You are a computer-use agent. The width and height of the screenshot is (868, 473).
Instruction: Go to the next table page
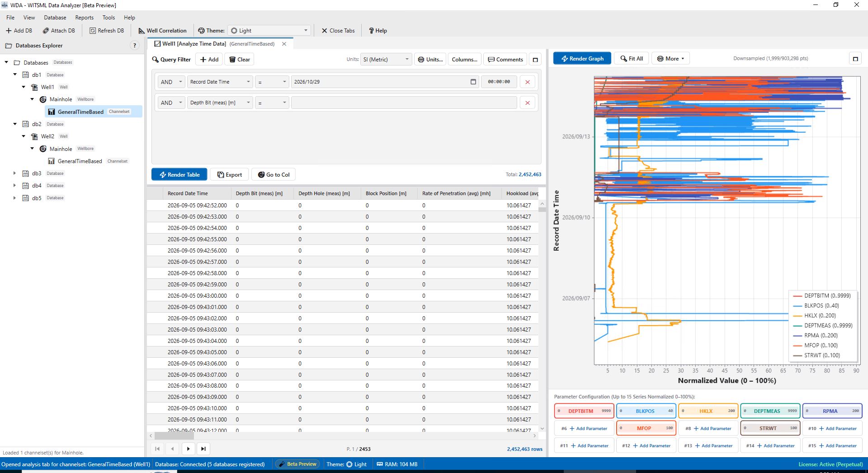pyautogui.click(x=188, y=449)
